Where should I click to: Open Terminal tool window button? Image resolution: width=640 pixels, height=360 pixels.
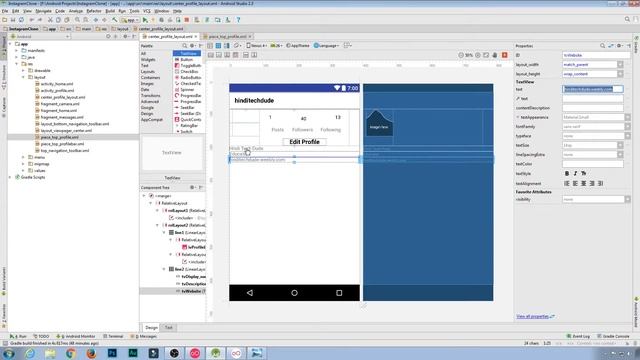[x=113, y=336]
